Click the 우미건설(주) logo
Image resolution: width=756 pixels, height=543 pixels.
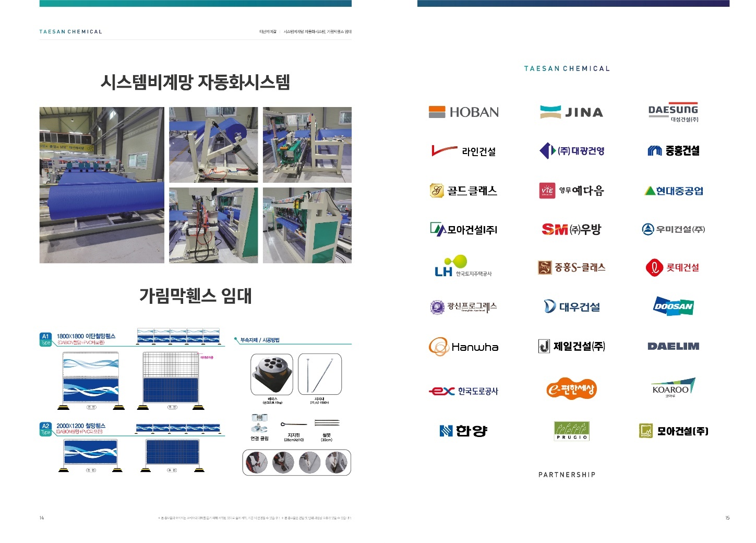click(674, 229)
